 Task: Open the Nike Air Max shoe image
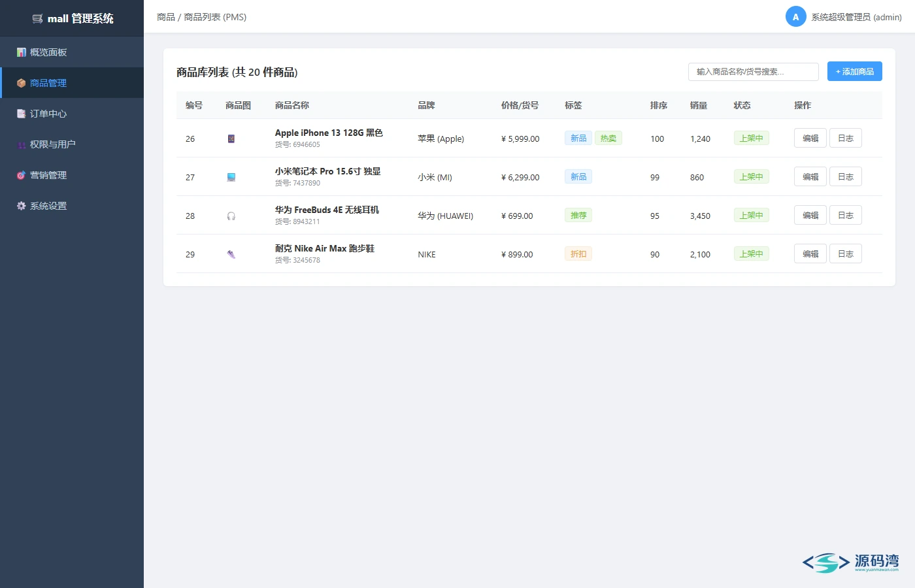click(x=231, y=254)
